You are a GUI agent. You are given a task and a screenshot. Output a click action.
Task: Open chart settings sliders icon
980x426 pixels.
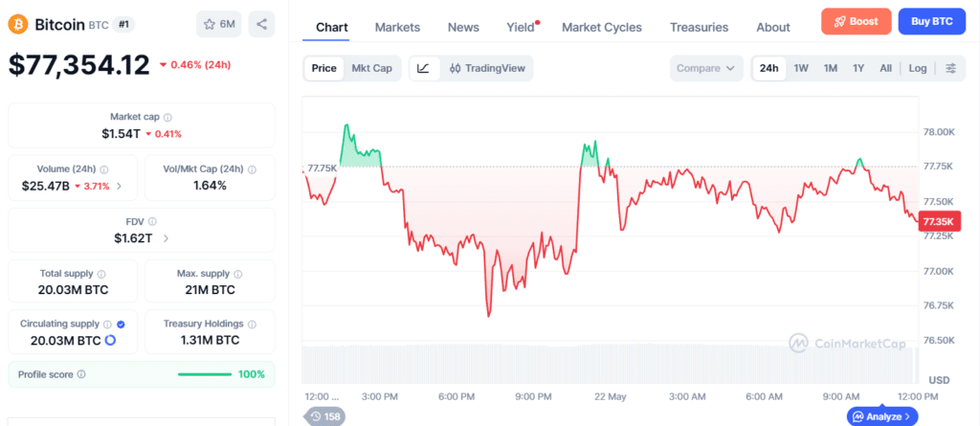[950, 68]
